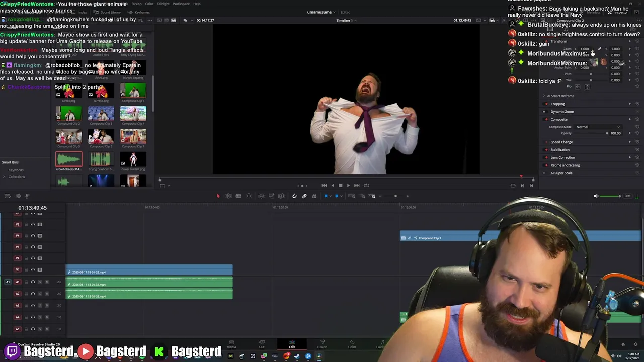Go to first frame in viewer
The image size is (644, 362).
click(324, 185)
